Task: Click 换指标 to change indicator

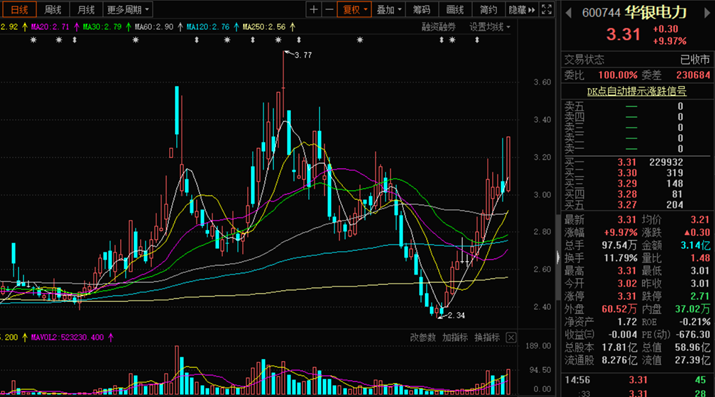Action: [487, 338]
